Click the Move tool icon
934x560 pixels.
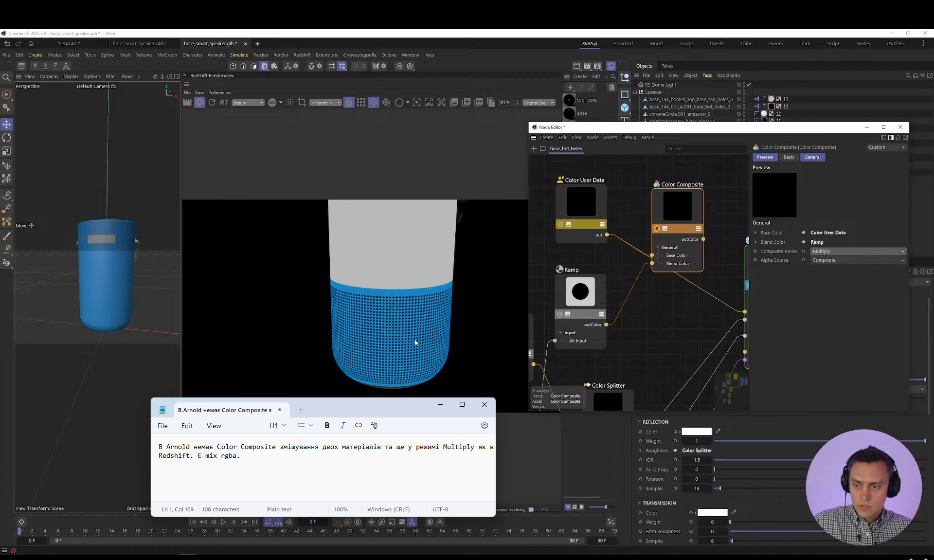(7, 125)
